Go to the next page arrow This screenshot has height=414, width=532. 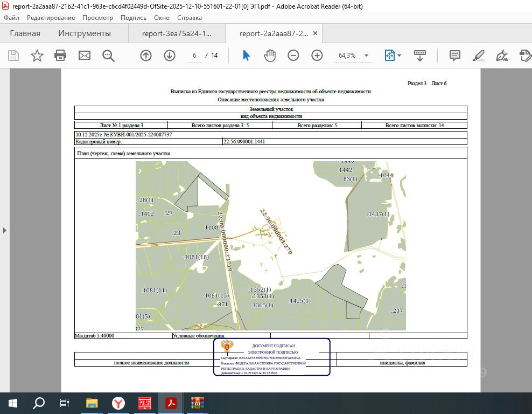[170, 56]
